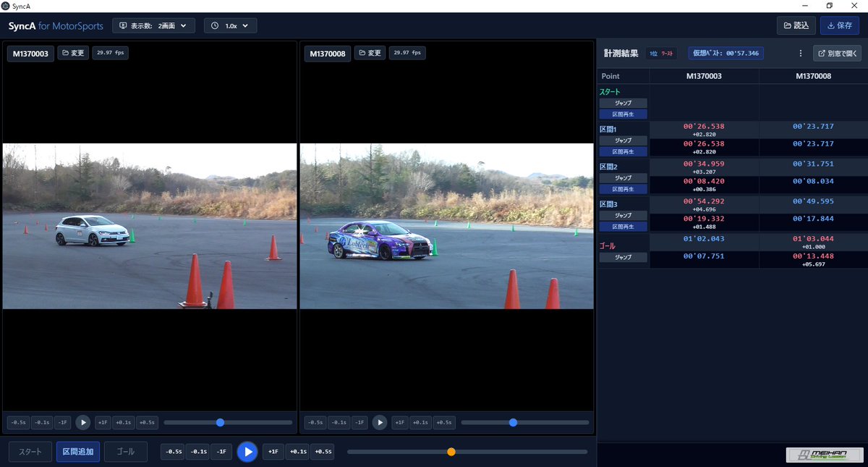
Task: Click the SyncA for MotorSports title
Action: click(x=56, y=26)
